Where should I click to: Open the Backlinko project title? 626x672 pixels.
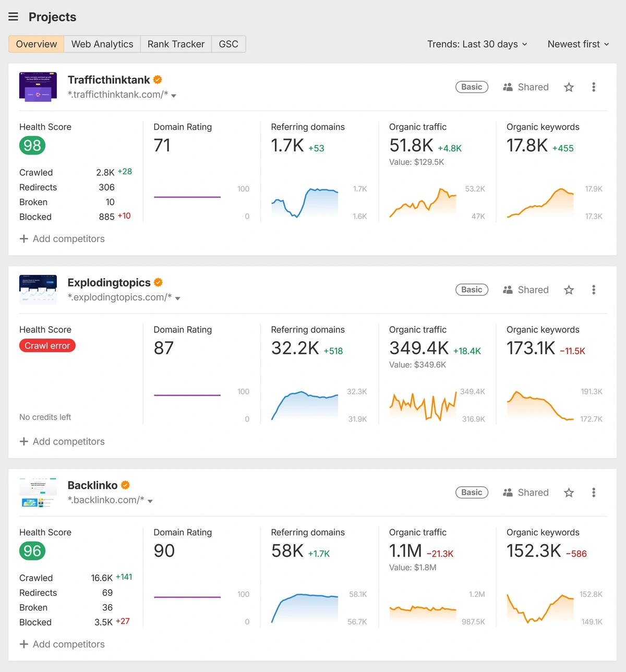(93, 485)
